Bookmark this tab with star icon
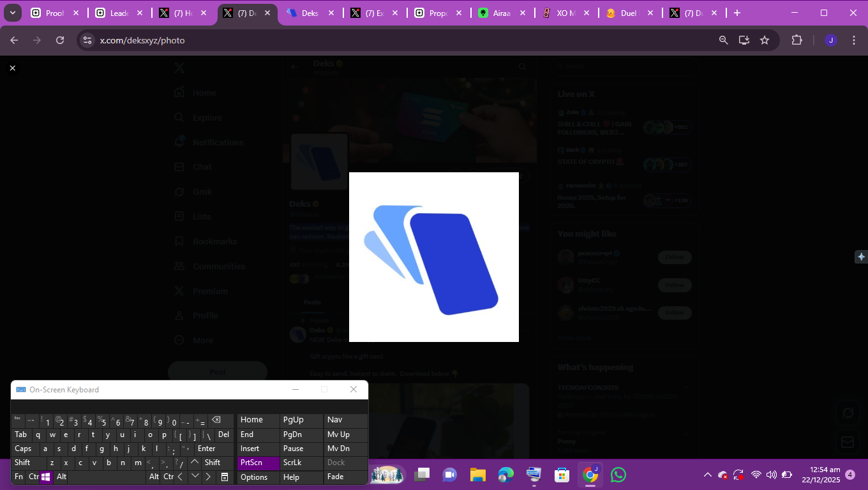868x490 pixels. 765,40
